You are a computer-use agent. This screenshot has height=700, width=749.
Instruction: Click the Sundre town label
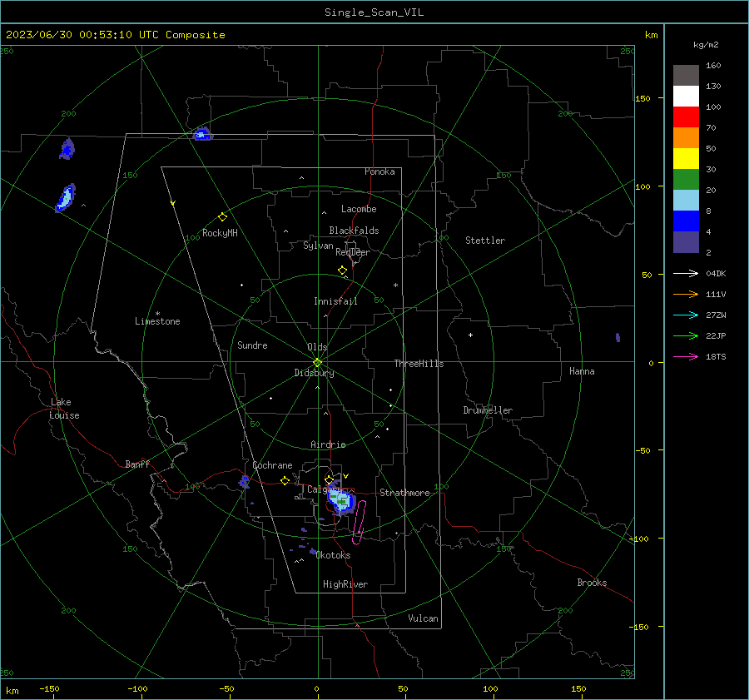[x=252, y=345]
